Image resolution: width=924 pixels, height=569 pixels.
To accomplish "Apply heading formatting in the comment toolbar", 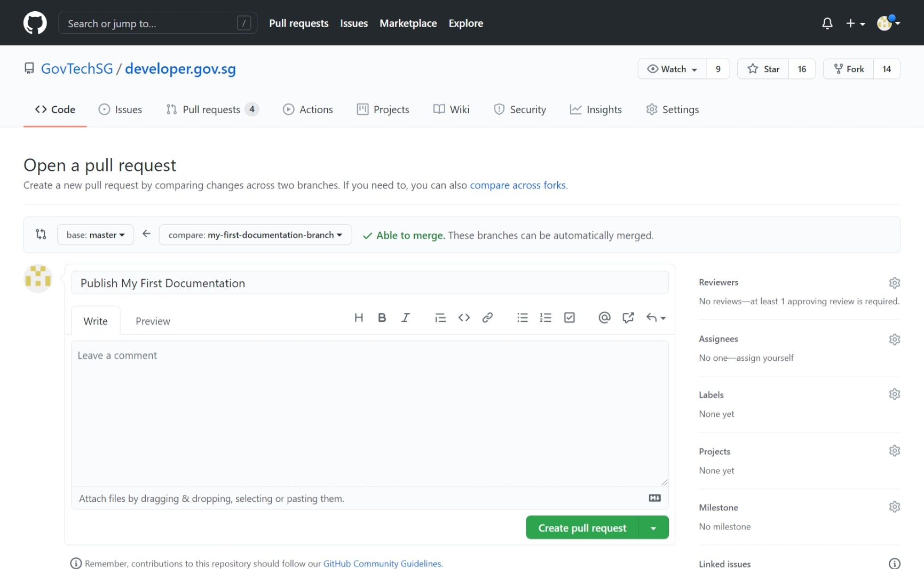I will pos(358,317).
